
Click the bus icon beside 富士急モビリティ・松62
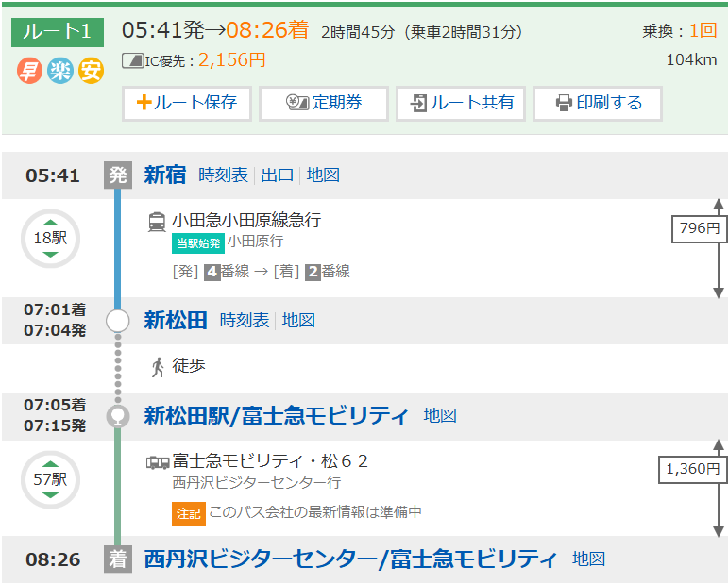pos(158,462)
